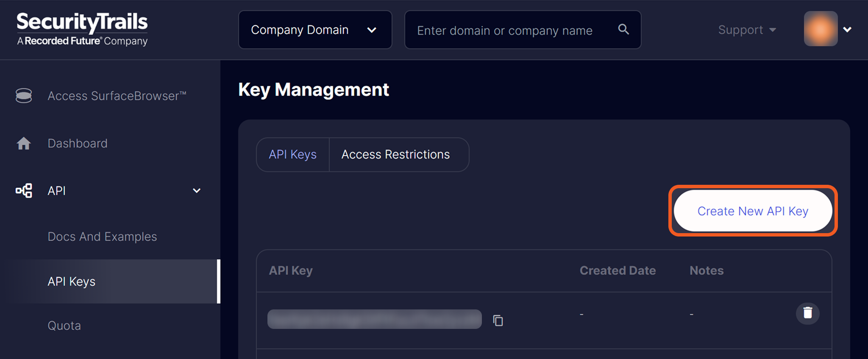Click the blurred API key value
868x359 pixels.
pos(374,319)
